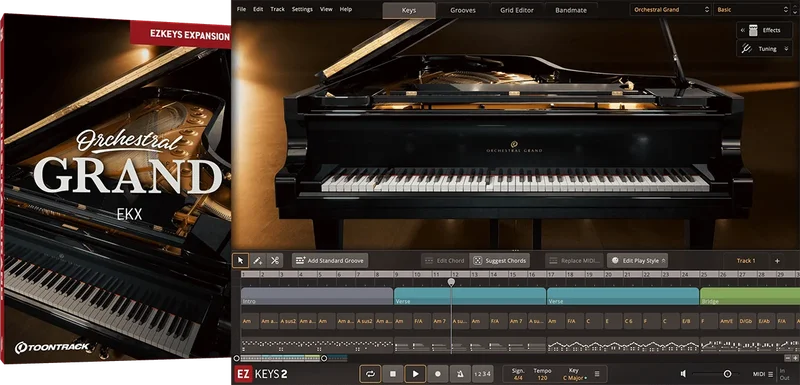Toggle the loop button in transport
The image size is (800, 385).
tap(371, 374)
